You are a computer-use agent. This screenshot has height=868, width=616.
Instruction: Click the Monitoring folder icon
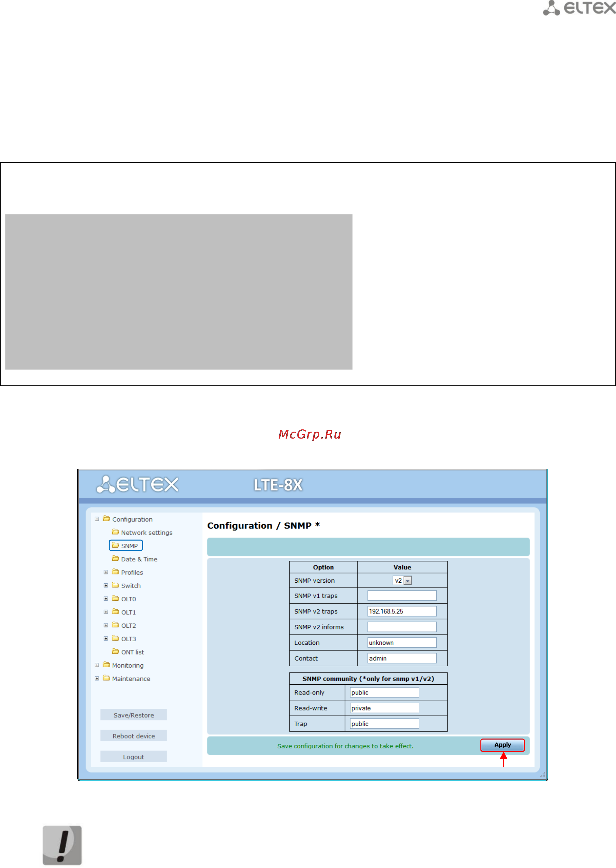pyautogui.click(x=106, y=664)
